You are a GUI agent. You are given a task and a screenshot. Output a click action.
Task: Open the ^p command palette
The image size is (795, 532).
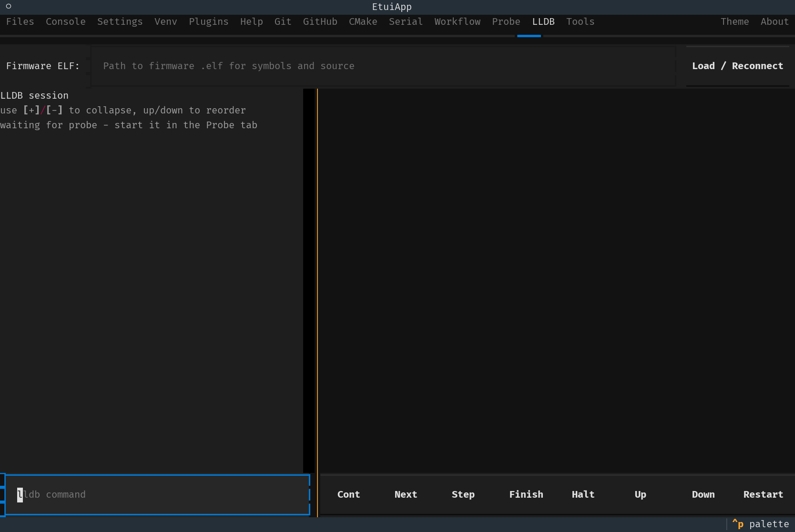tap(761, 524)
